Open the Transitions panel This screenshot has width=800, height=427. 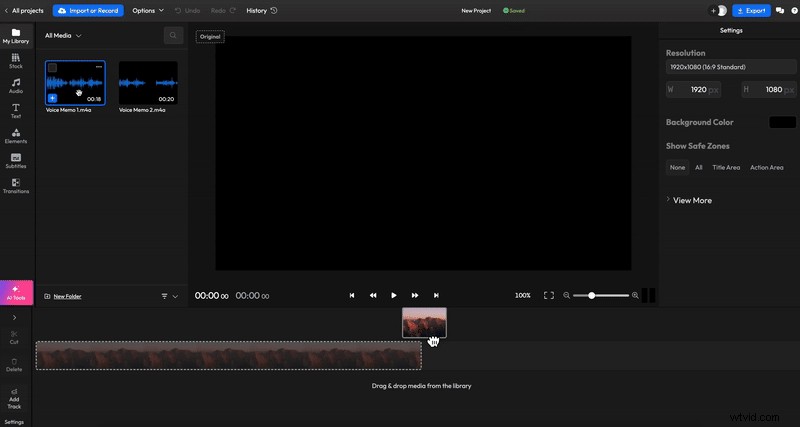tap(16, 186)
